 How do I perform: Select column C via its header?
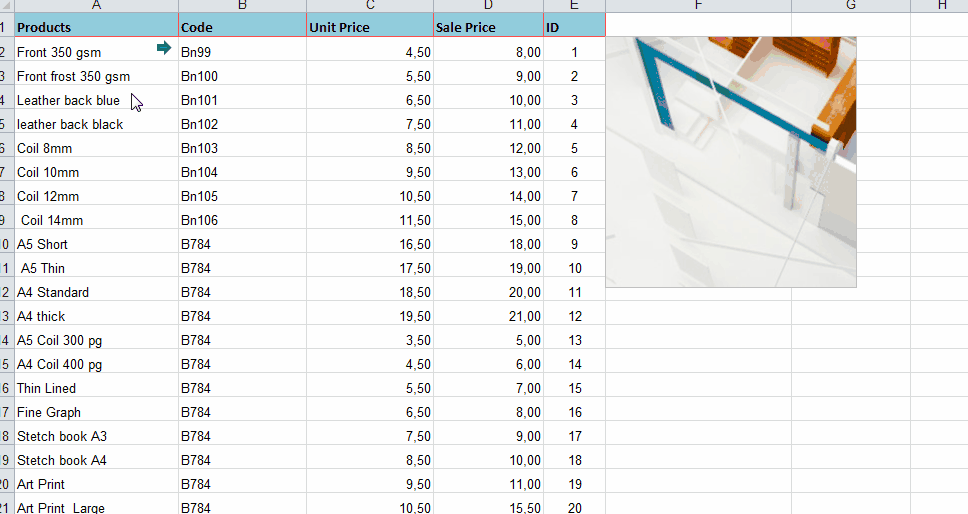click(x=370, y=6)
